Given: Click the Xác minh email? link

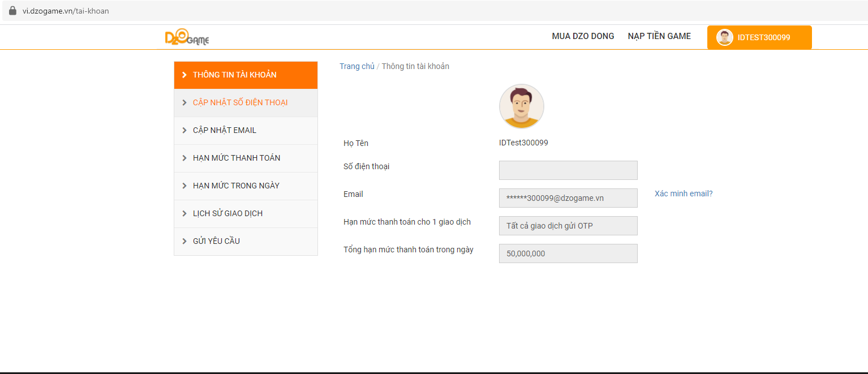Looking at the screenshot, I should (x=684, y=194).
